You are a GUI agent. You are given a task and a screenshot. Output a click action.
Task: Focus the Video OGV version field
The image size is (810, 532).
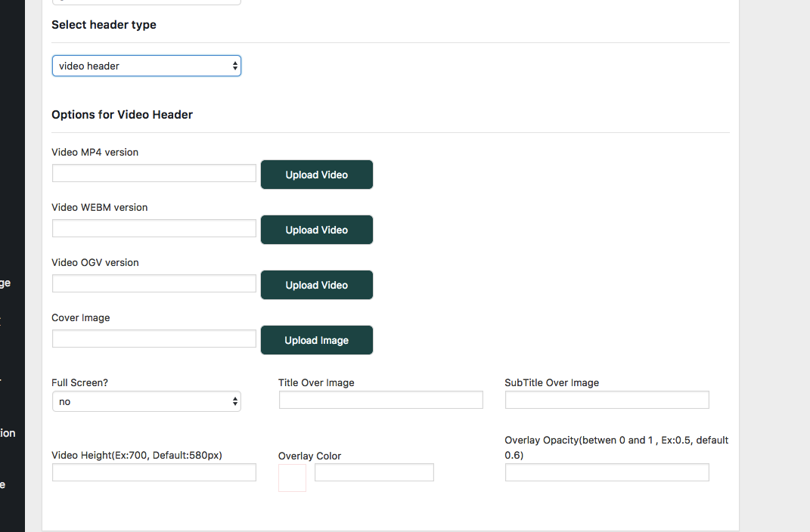[154, 284]
